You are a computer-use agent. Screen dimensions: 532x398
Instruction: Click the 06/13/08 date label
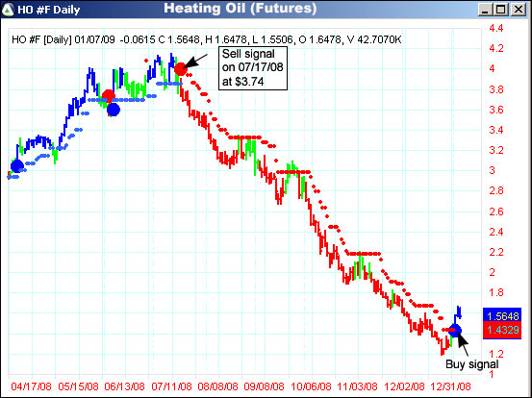pyautogui.click(x=124, y=386)
